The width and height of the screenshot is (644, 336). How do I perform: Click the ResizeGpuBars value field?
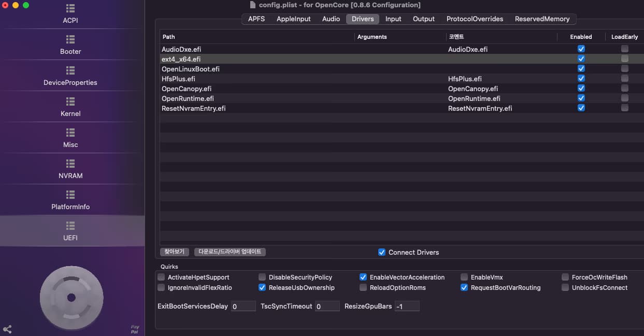click(407, 306)
